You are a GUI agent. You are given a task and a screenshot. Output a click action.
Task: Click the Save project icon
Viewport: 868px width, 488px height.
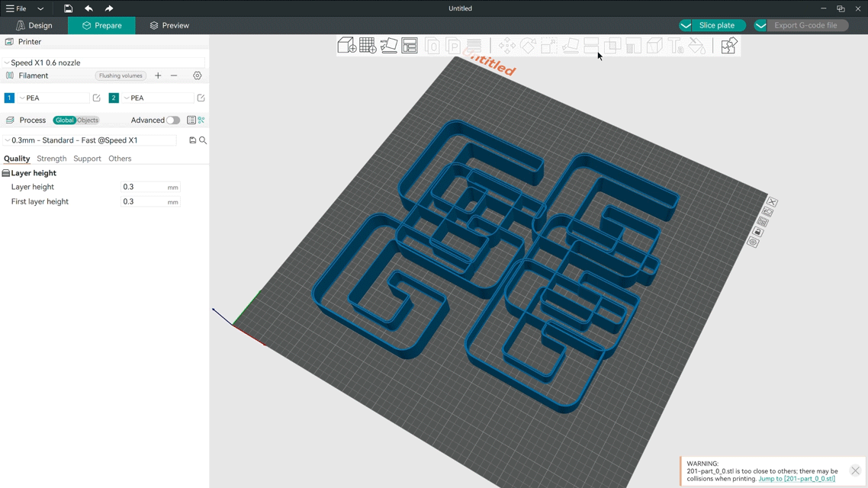click(68, 8)
